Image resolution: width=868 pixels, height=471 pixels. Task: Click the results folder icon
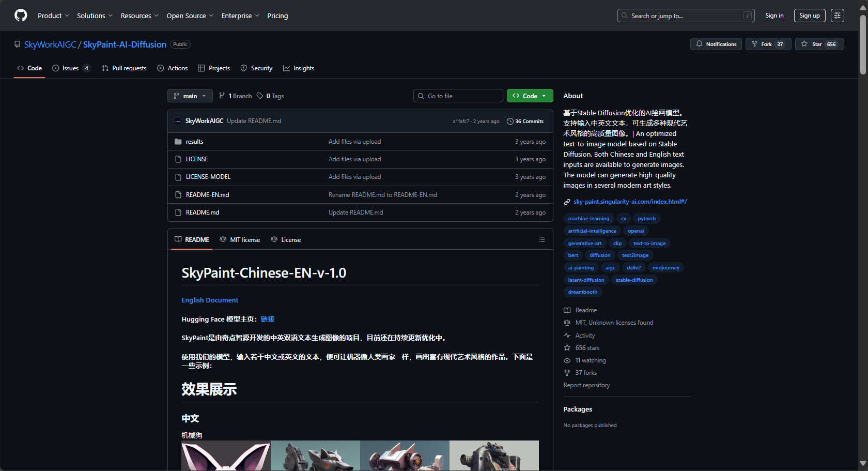[178, 142]
